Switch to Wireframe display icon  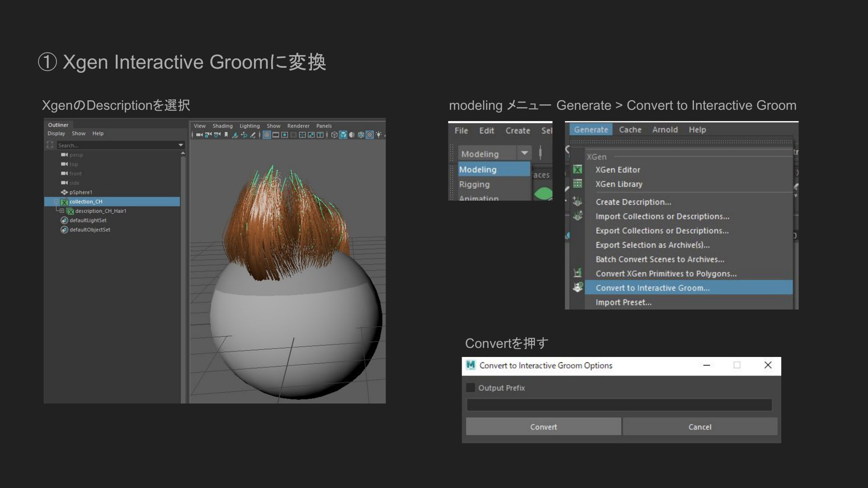point(334,135)
